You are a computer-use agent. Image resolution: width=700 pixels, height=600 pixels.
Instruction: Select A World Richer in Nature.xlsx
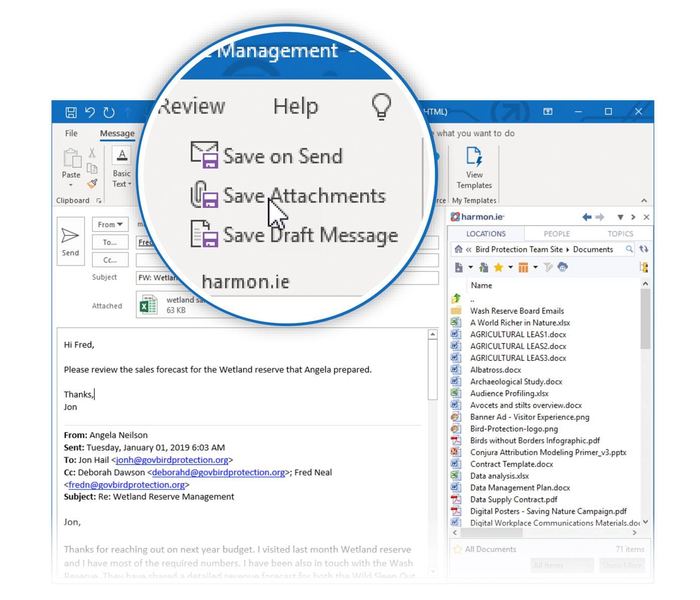[520, 323]
